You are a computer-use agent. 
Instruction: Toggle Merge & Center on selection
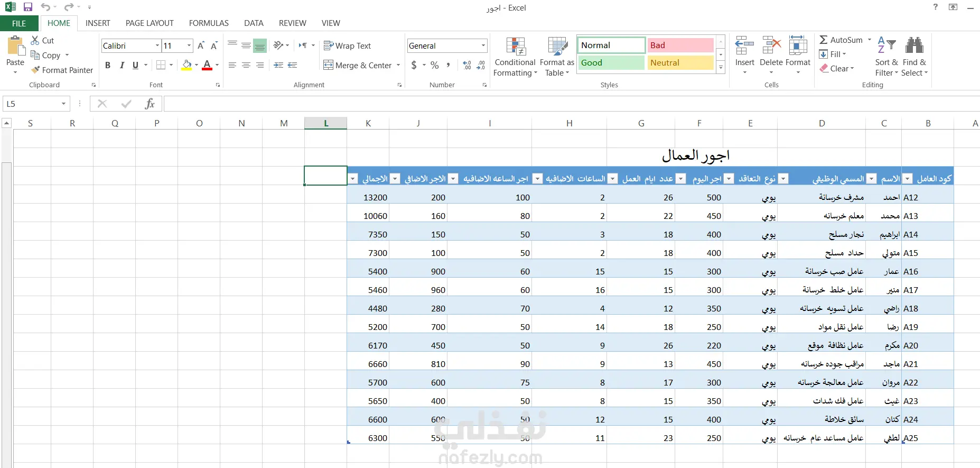[x=358, y=65]
